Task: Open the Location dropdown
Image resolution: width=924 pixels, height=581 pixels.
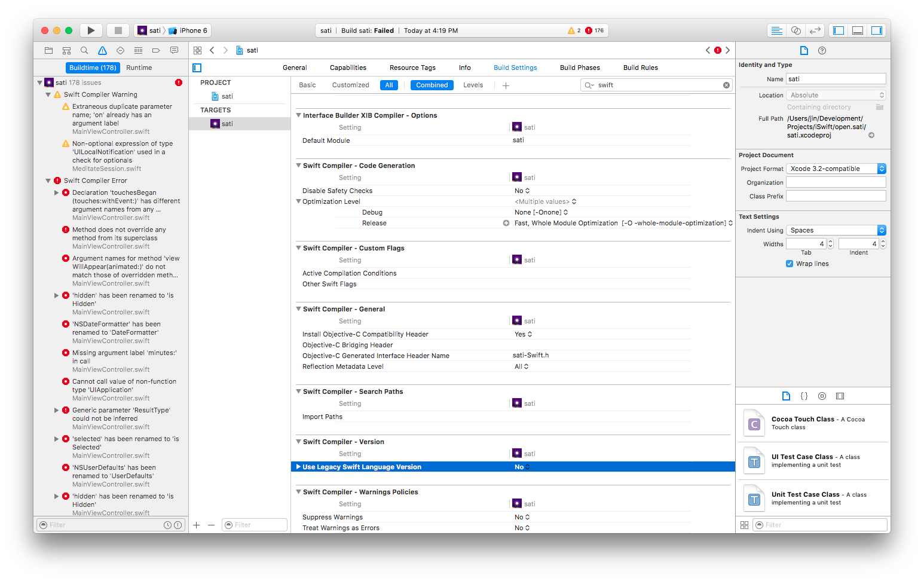Action: 836,95
